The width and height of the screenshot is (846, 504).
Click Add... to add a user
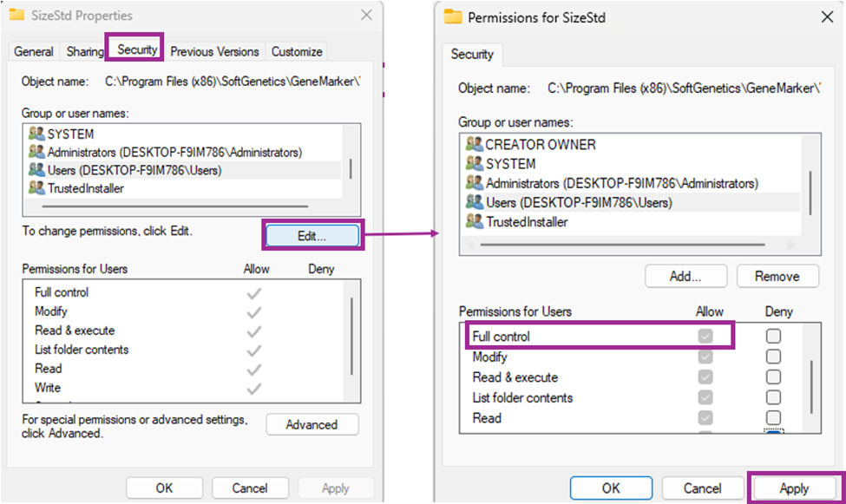click(x=685, y=276)
